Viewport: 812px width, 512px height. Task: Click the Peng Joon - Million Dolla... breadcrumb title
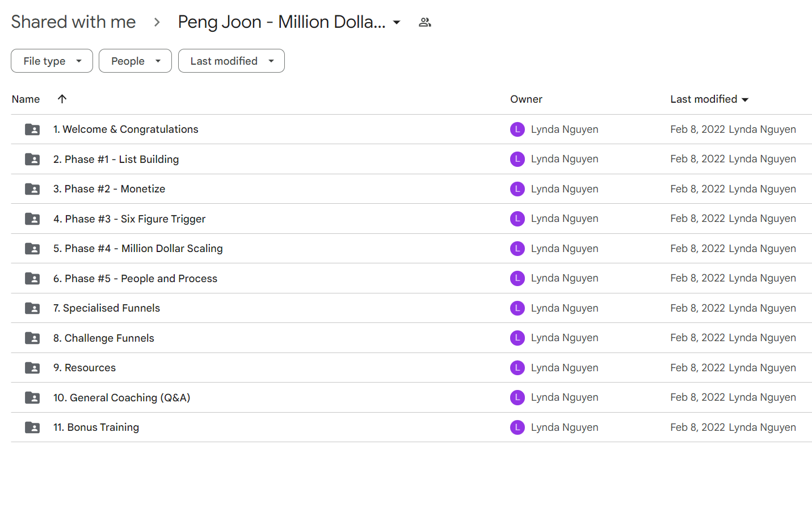281,22
